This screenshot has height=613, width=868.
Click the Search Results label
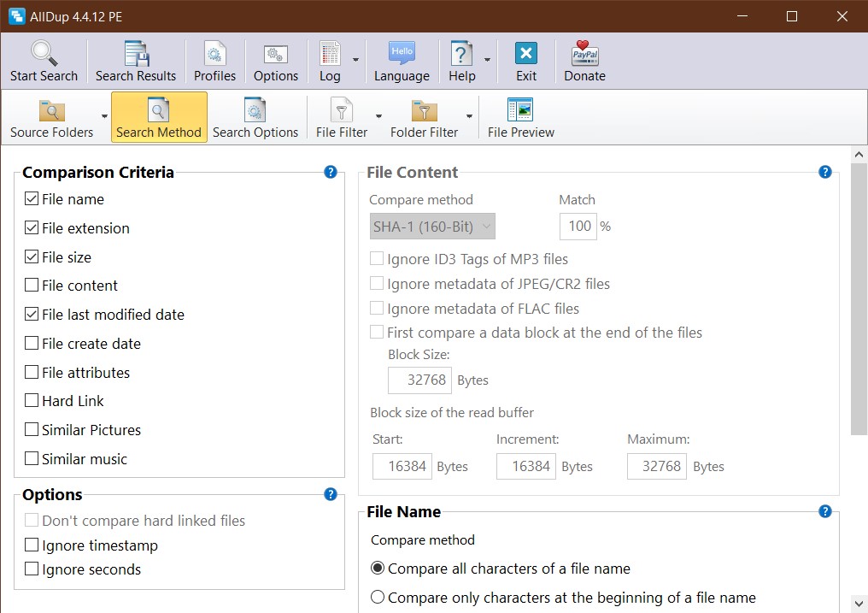(x=136, y=76)
